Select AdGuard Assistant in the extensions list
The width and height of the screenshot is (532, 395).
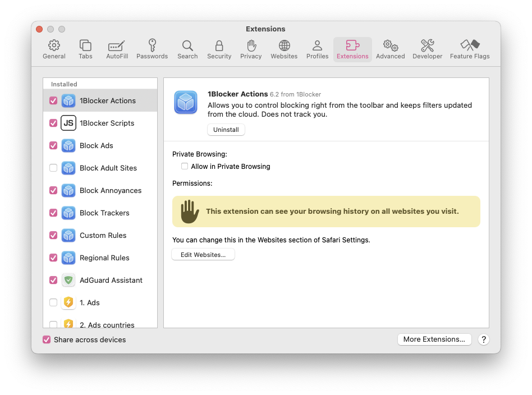[x=111, y=280]
